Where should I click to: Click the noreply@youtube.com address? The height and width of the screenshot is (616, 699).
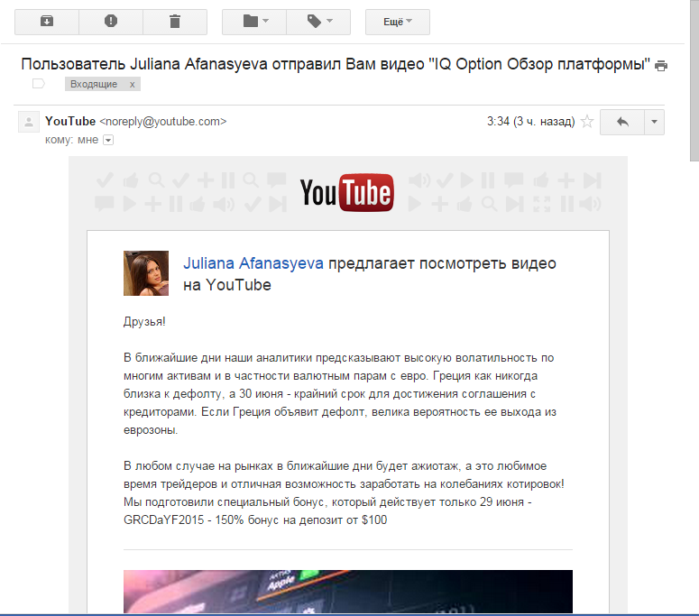click(x=162, y=121)
